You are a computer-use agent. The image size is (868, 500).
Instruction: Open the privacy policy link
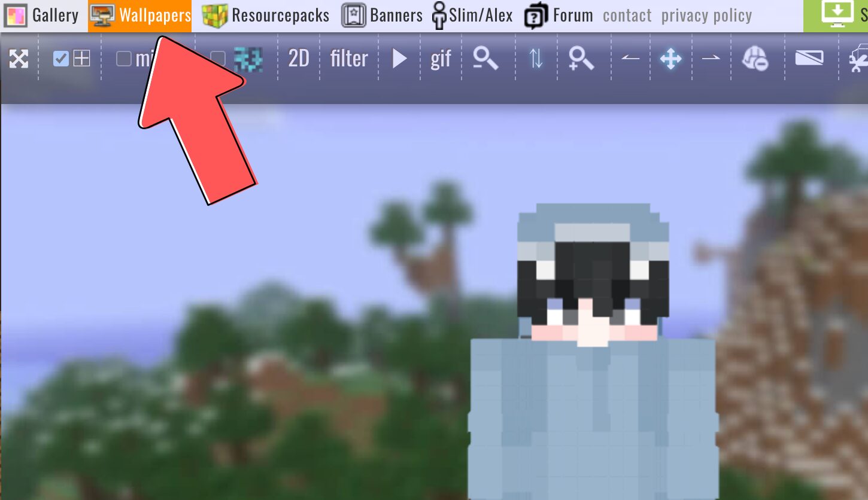(706, 16)
